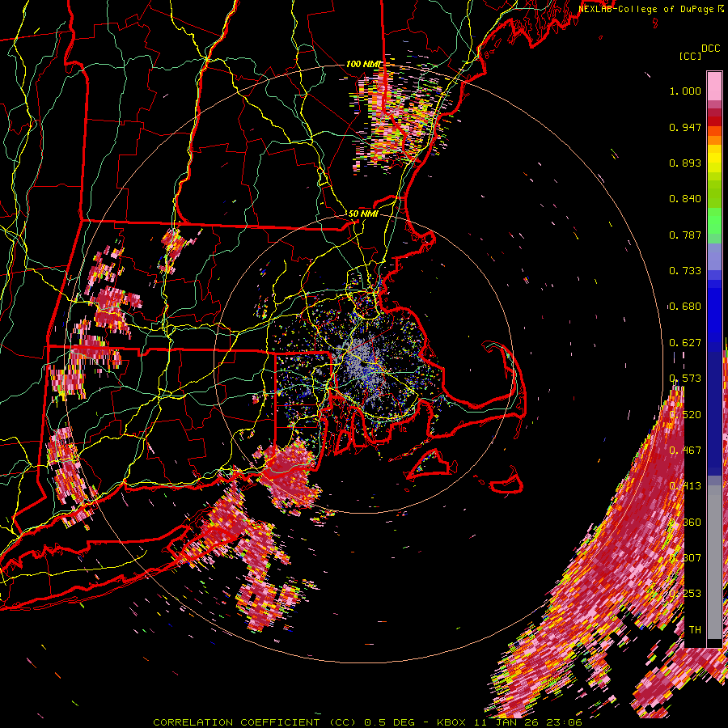Screen dimensions: 728x728
Task: Click the 0.627 scale value
Action: pos(685,343)
